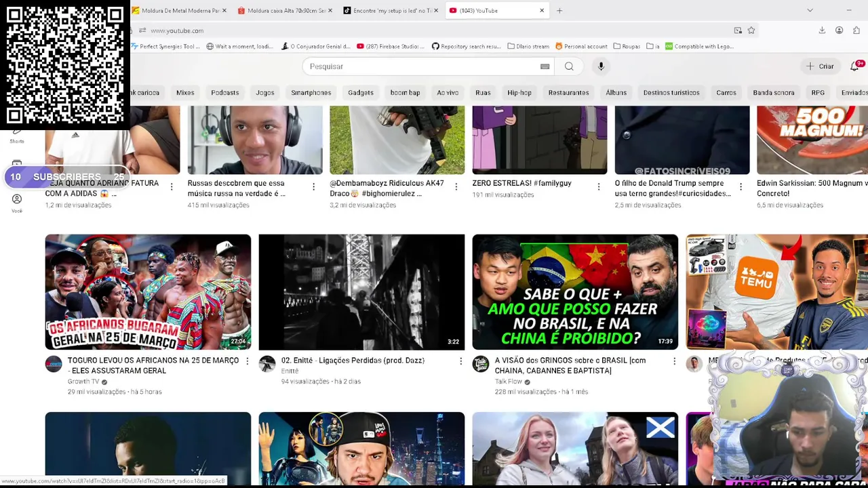Viewport: 868px width, 488px height.
Task: Open more options for A VISÃO dos GRINGOS video
Action: tap(674, 361)
